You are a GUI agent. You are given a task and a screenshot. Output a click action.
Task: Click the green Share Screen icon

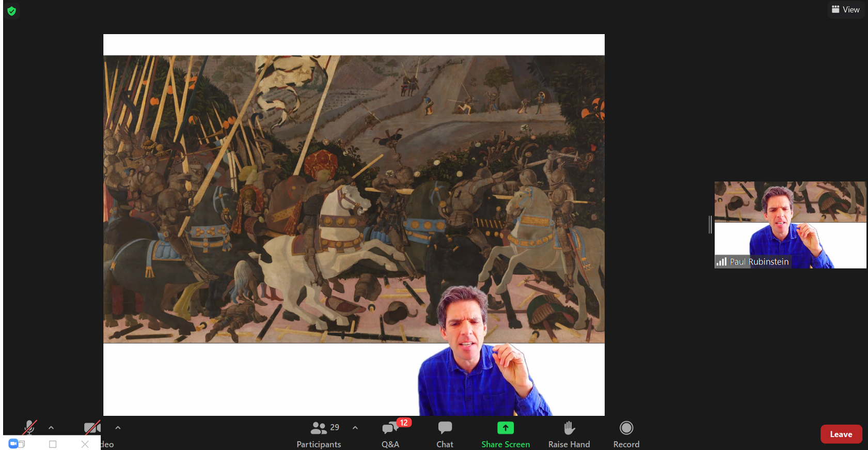(x=506, y=428)
